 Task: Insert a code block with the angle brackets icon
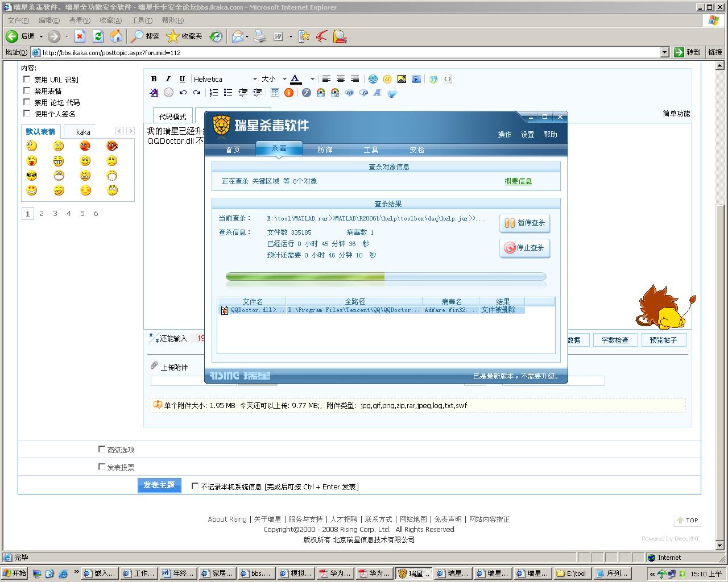(448, 79)
